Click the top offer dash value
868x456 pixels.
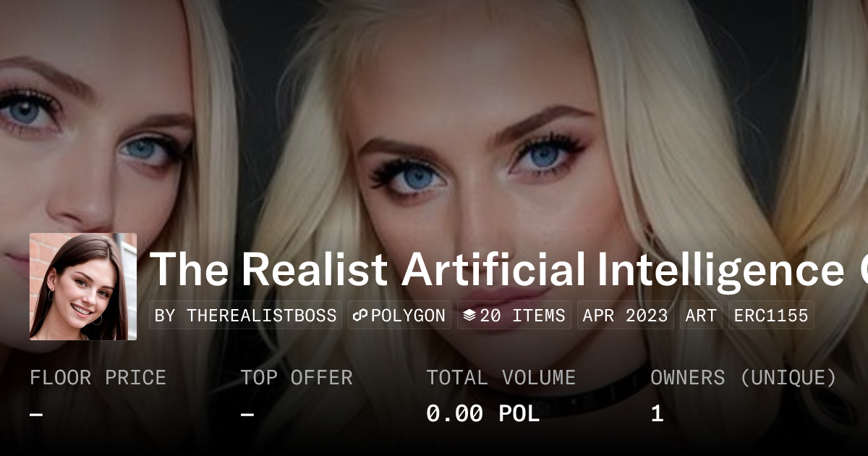pos(247,414)
